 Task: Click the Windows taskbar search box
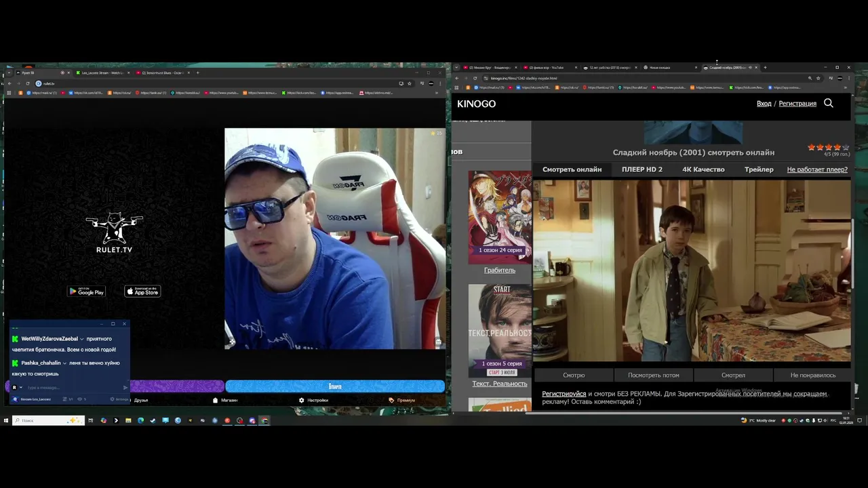[x=48, y=420]
